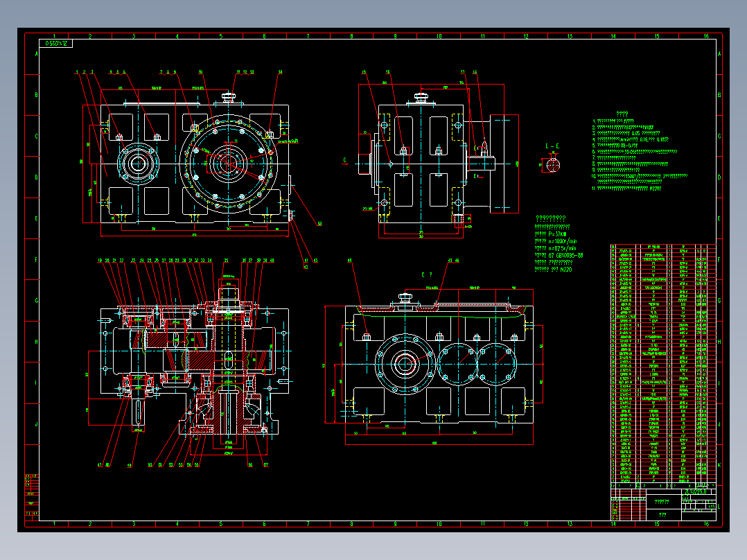The image size is (747, 560).
Task: Select part balloon number '14' above front view
Action: click(280, 72)
